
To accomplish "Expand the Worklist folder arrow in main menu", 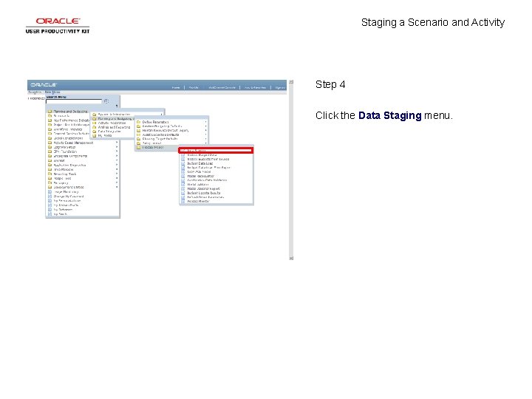I will tap(117, 160).
